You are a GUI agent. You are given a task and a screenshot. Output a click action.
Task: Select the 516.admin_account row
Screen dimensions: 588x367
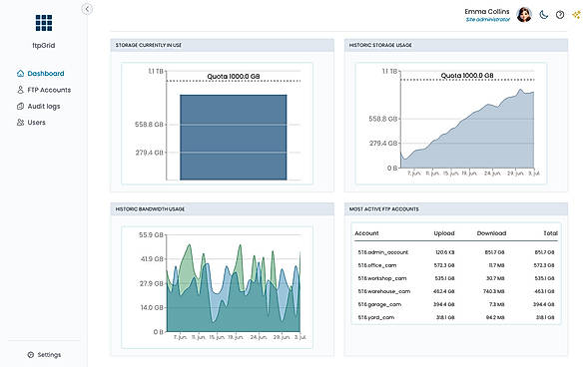coord(455,252)
